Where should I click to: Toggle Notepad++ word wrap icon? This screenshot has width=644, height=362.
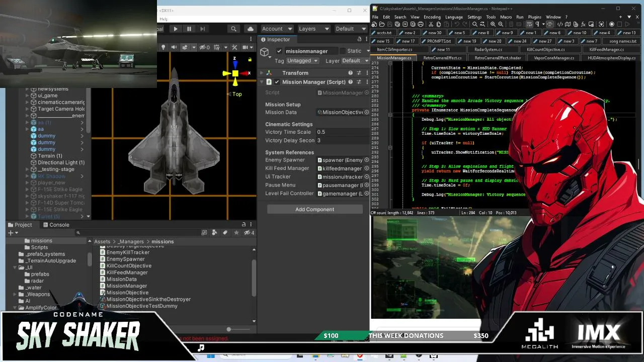tap(529, 24)
